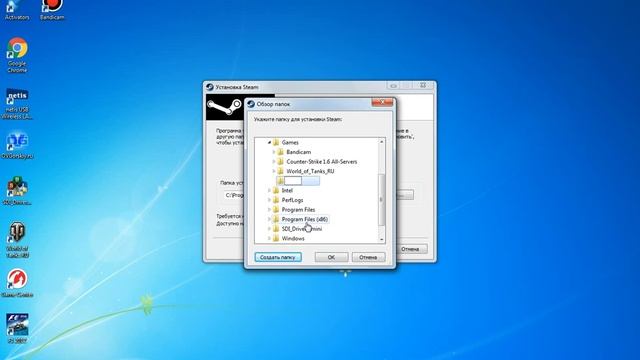Click the World_of_Tanks_RU folder icon
The width and height of the screenshot is (640, 360).
280,171
